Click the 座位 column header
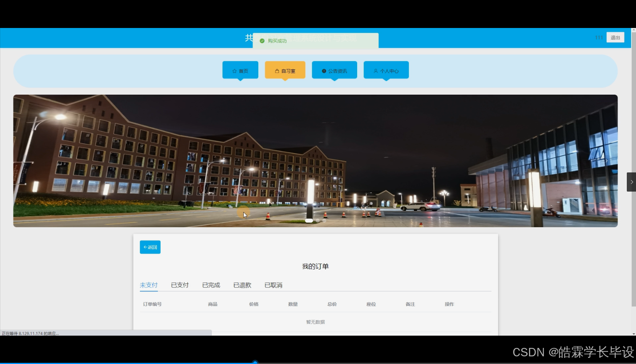This screenshot has height=364, width=636. point(371,304)
